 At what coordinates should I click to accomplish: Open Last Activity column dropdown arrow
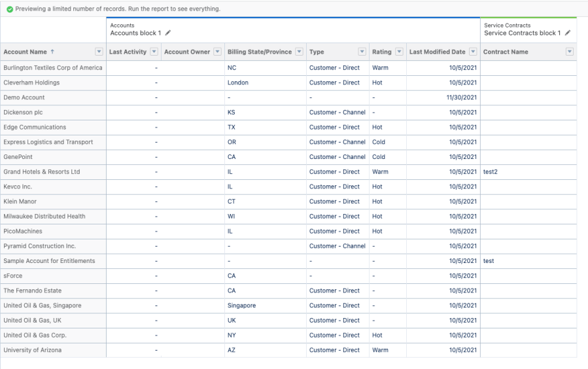pos(154,52)
